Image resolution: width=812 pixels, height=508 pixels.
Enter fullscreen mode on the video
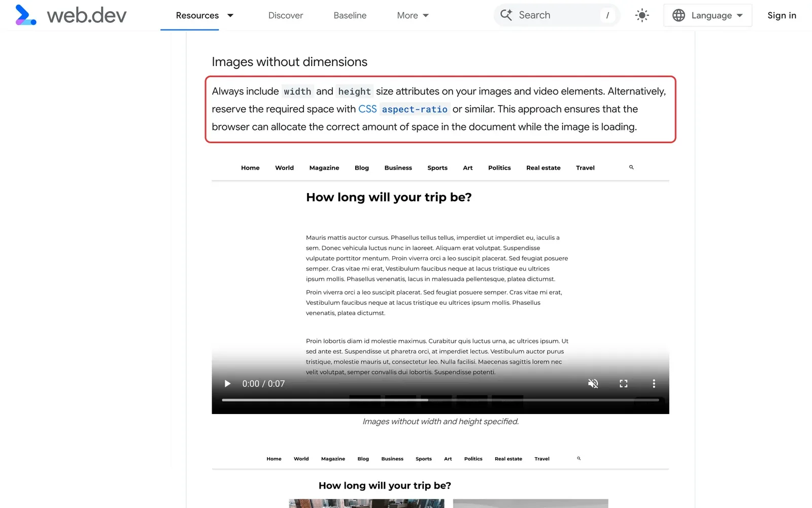pos(624,384)
